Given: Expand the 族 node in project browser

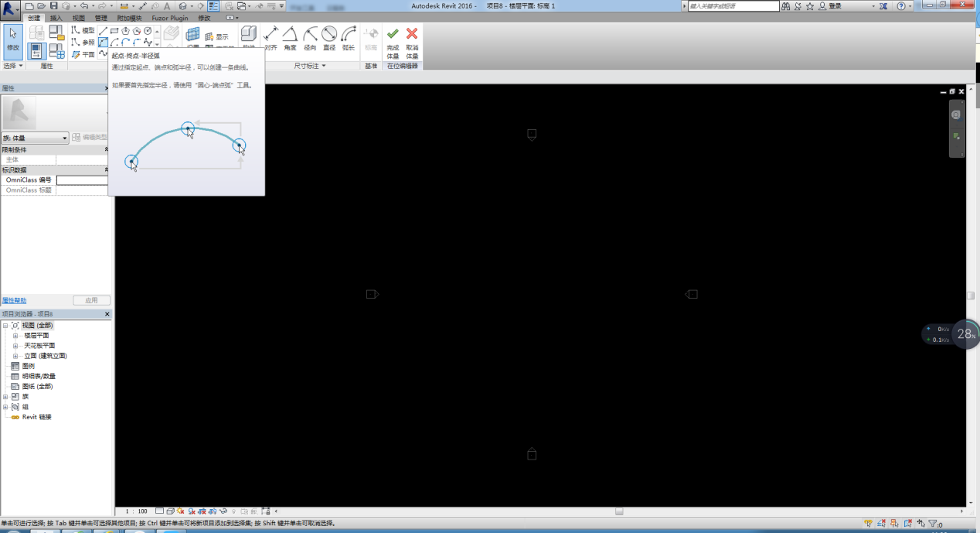Looking at the screenshot, I should pyautogui.click(x=5, y=396).
